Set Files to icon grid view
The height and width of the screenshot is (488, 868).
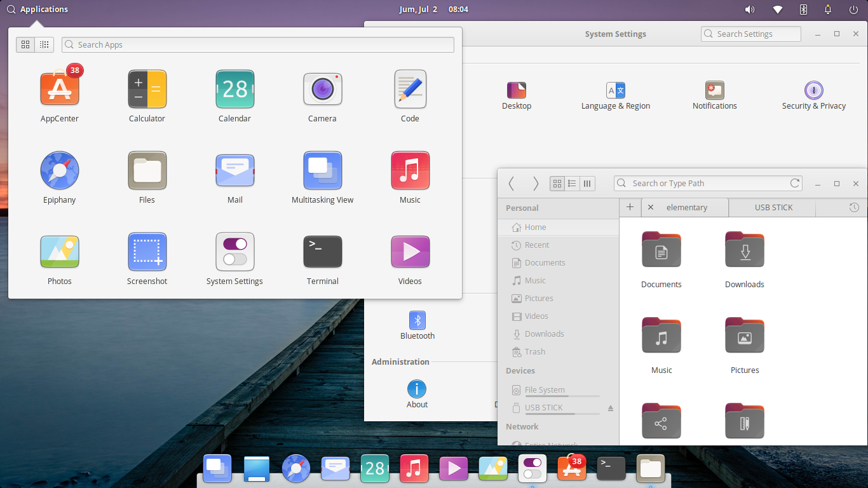[557, 184]
